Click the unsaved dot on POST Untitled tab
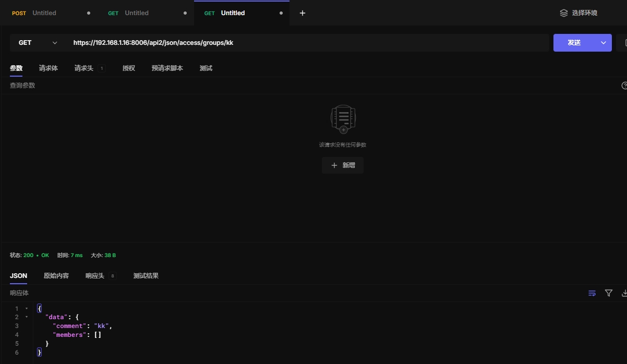The height and width of the screenshot is (364, 627). tap(89, 13)
